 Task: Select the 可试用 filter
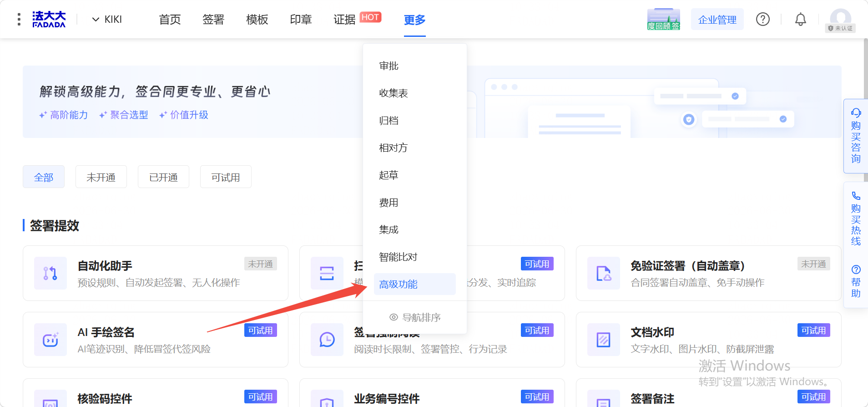tap(226, 177)
